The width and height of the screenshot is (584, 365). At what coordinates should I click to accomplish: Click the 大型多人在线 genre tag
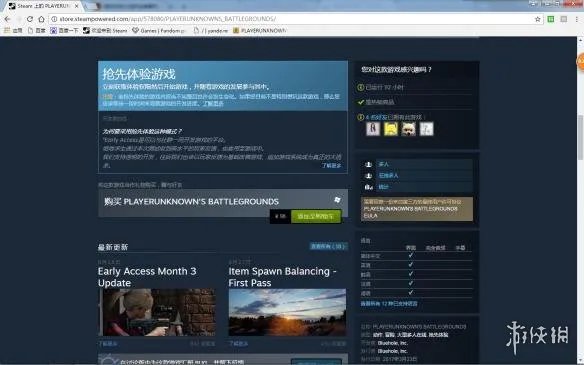(413, 335)
